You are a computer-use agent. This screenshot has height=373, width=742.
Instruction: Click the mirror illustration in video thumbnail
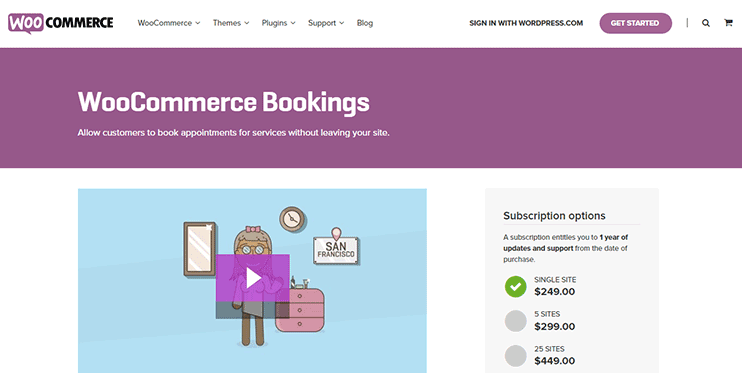(200, 249)
